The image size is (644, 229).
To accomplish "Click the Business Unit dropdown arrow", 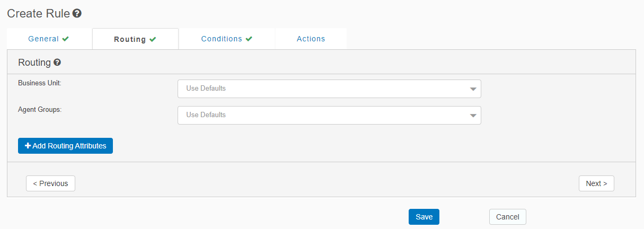I will click(473, 89).
